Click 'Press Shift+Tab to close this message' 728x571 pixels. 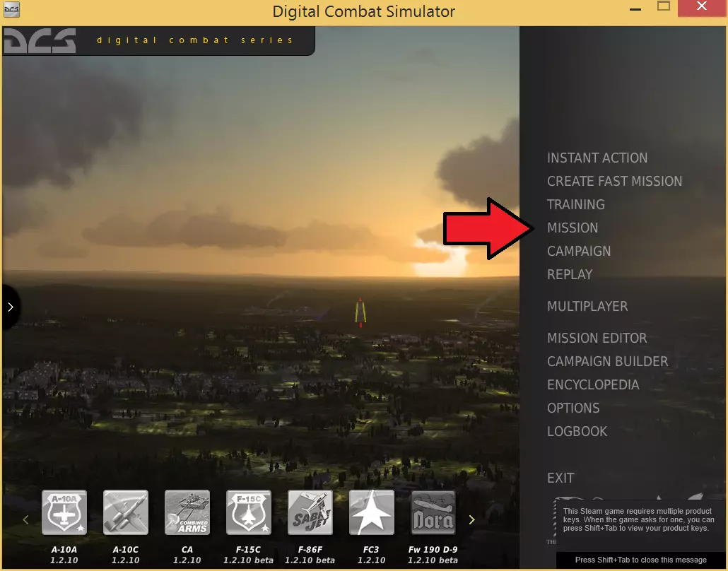coord(641,560)
